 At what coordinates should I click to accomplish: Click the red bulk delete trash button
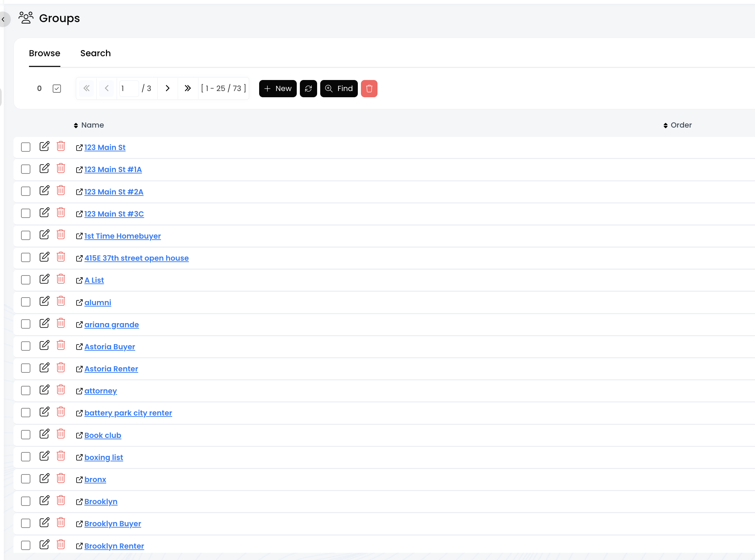(x=369, y=89)
